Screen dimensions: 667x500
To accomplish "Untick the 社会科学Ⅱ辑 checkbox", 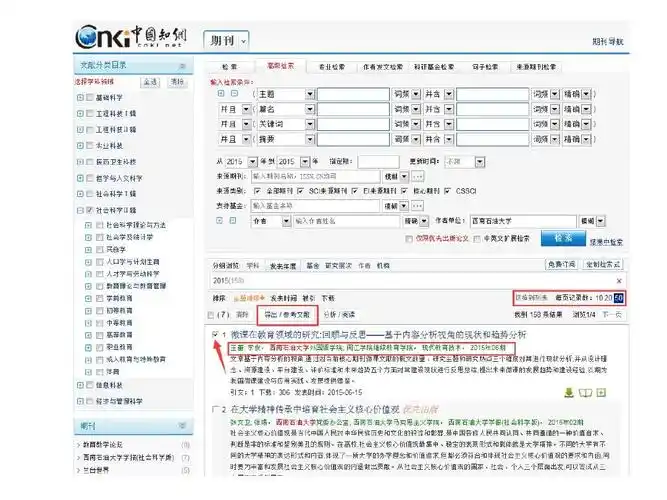I will (x=89, y=210).
